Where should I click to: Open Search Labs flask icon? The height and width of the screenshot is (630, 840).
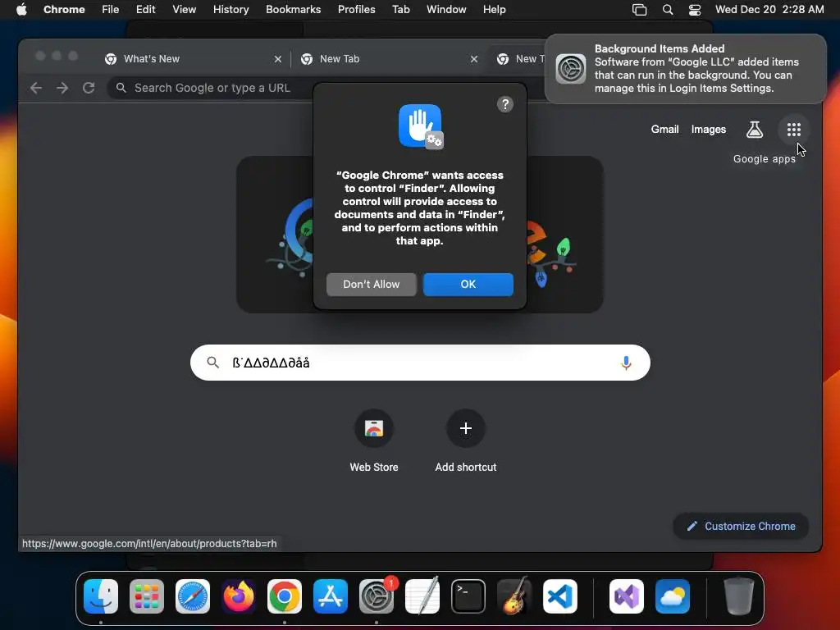pos(755,130)
